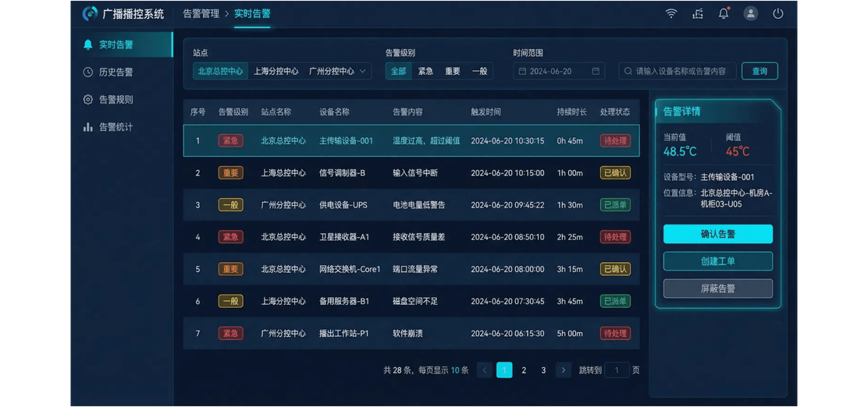Click the 跳转到 page number input

point(617,370)
